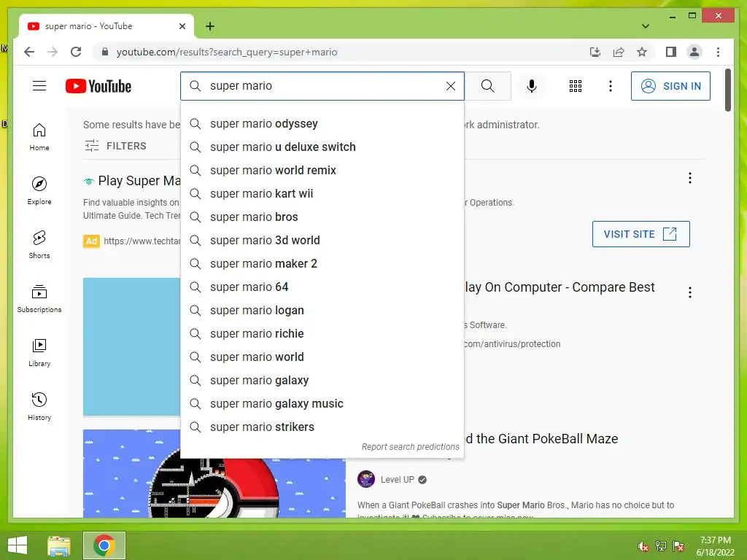The height and width of the screenshot is (560, 747).
Task: Open the network tray icon
Action: (x=661, y=546)
